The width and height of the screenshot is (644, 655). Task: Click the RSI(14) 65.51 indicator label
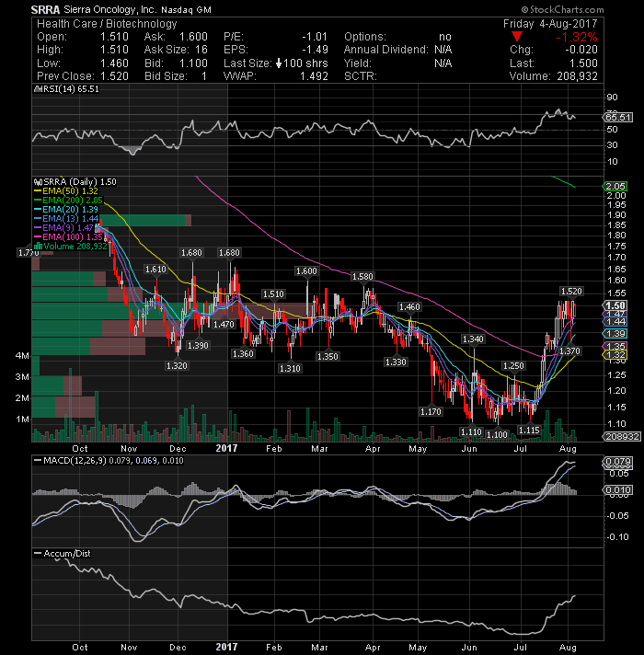pyautogui.click(x=71, y=89)
